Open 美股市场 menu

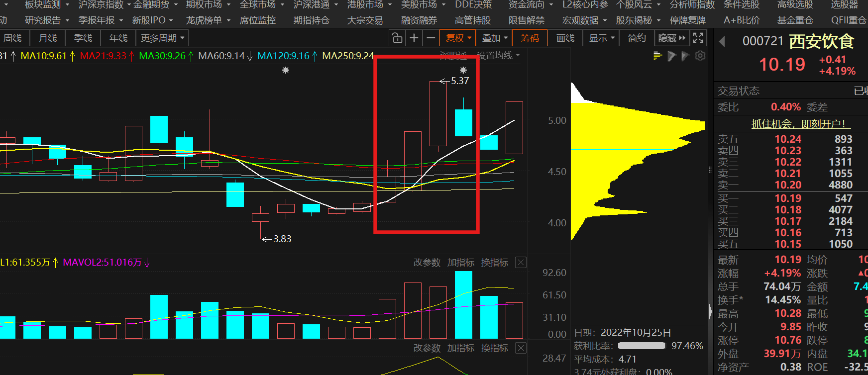pyautogui.click(x=423, y=4)
